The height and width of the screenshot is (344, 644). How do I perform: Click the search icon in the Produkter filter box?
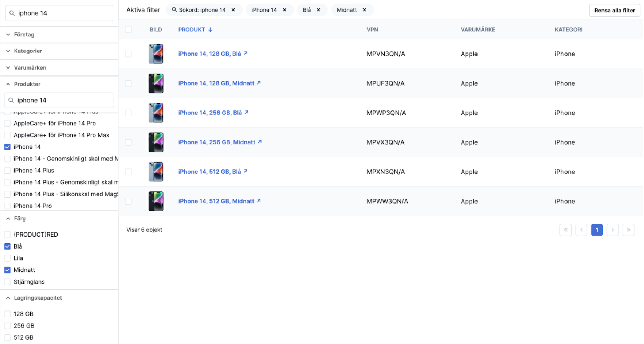11,100
